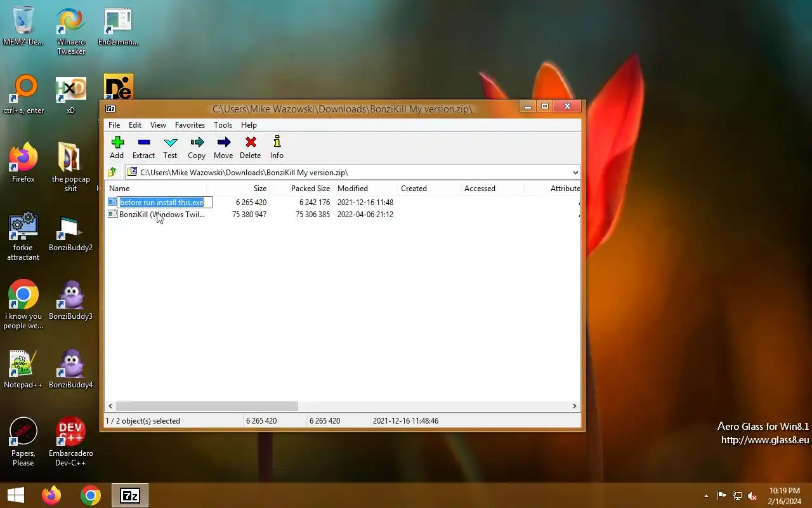Sort by the Modified column header
This screenshot has height=508, width=812.
point(365,189)
